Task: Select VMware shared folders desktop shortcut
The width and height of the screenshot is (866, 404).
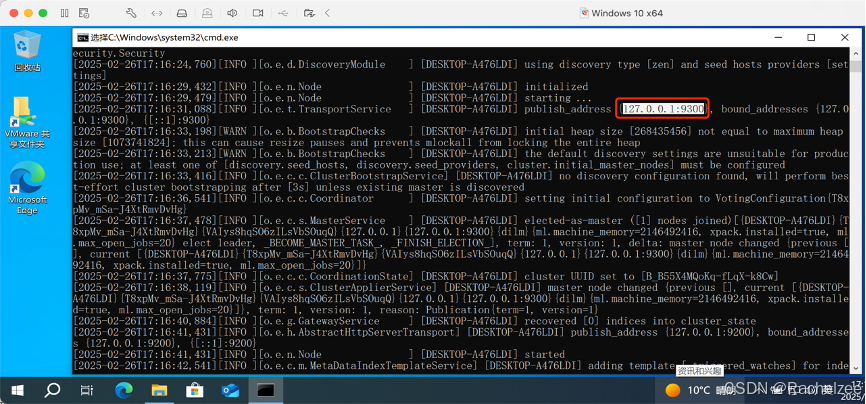Action: (27, 123)
